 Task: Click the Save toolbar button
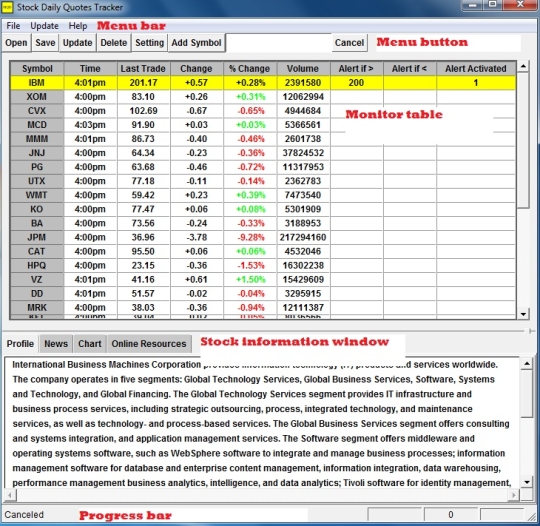point(45,43)
